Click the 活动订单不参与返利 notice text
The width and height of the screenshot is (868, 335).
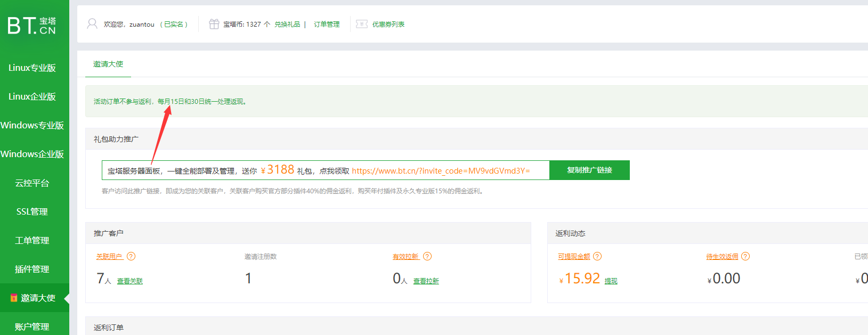[x=170, y=101]
